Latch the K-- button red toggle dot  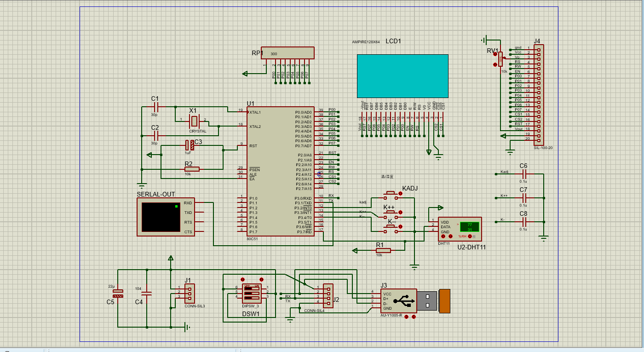pyautogui.click(x=400, y=226)
